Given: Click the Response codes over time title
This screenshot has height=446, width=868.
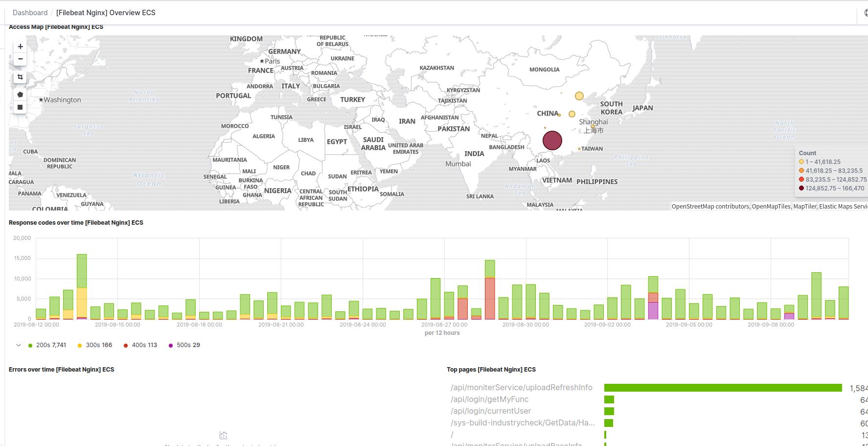Looking at the screenshot, I should [x=76, y=223].
